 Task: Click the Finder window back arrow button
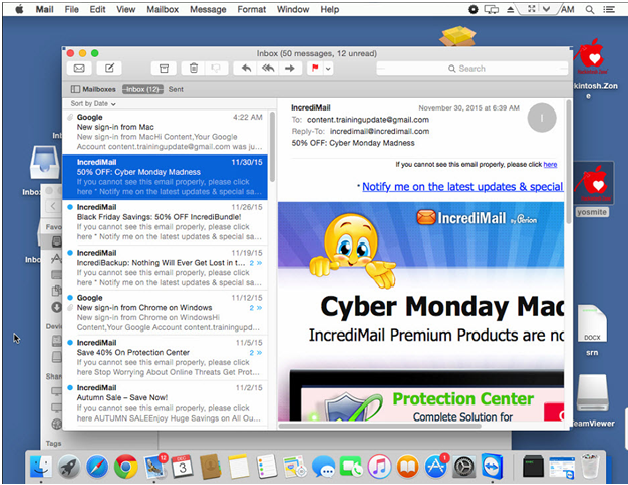click(x=53, y=206)
